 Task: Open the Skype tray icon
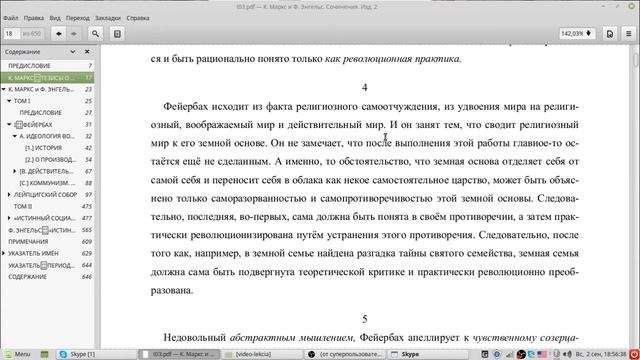pyautogui.click(x=531, y=354)
